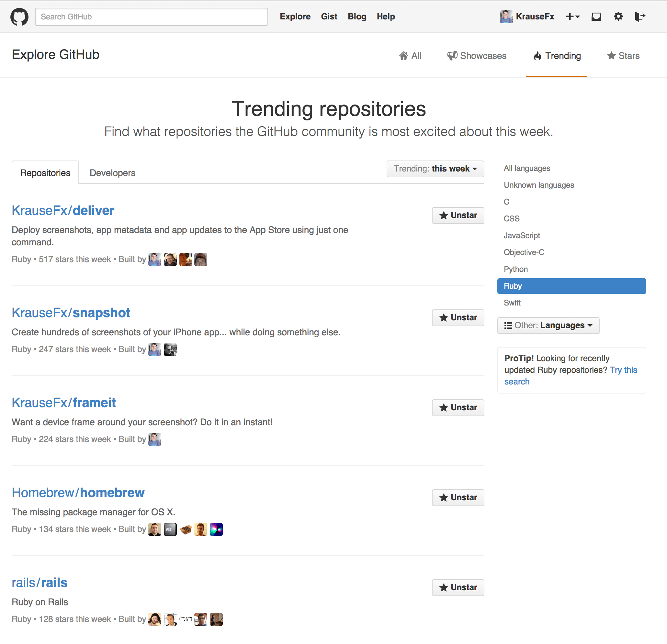Click fifth contributor avatar on rails
The width and height of the screenshot is (667, 644).
point(216,619)
